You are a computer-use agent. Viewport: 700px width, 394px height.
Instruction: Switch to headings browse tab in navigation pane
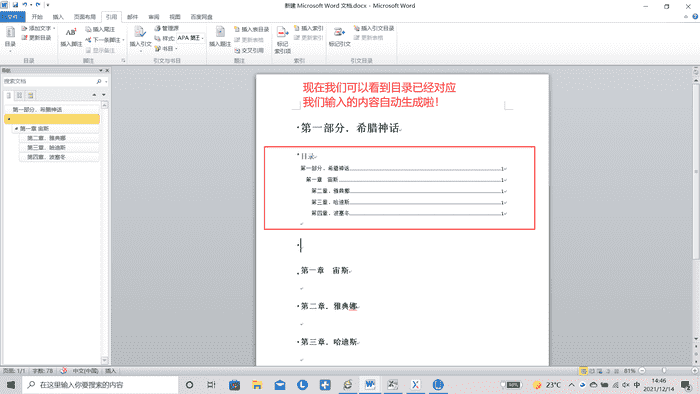click(x=8, y=95)
